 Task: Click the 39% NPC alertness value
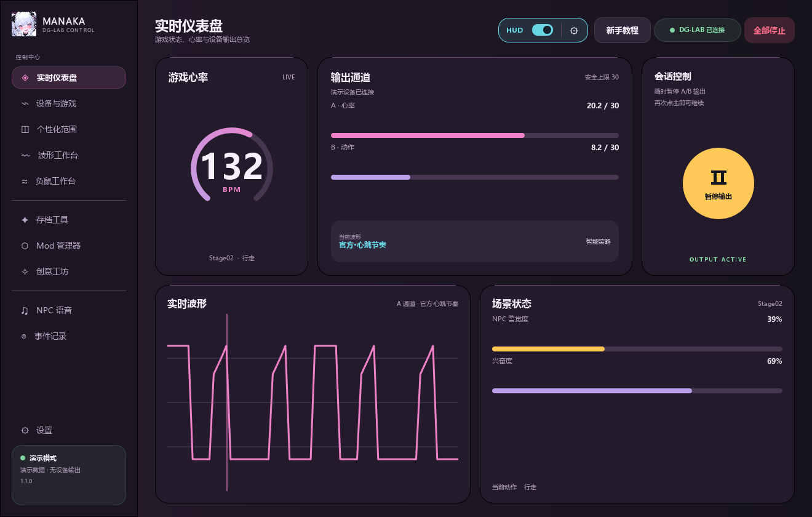774,319
